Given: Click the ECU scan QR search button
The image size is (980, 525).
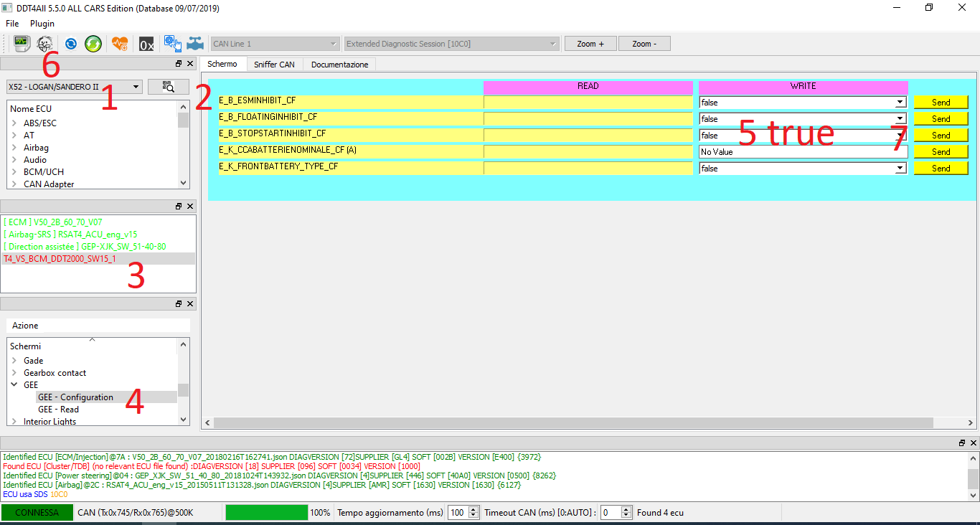Looking at the screenshot, I should point(169,87).
